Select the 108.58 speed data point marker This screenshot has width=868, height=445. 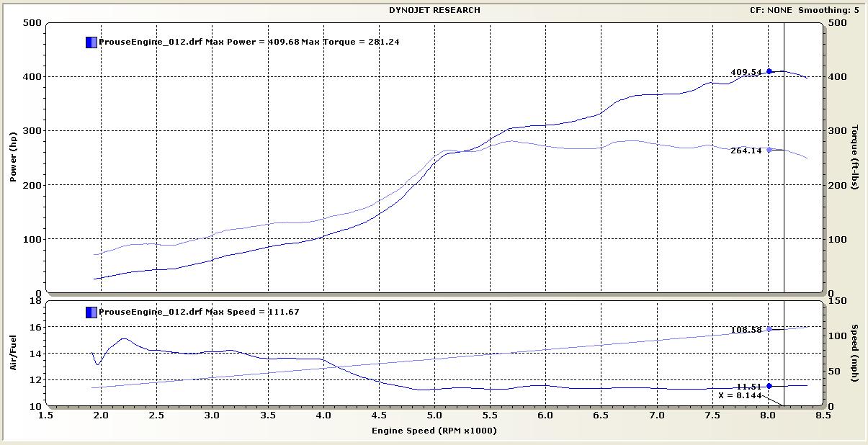point(769,329)
